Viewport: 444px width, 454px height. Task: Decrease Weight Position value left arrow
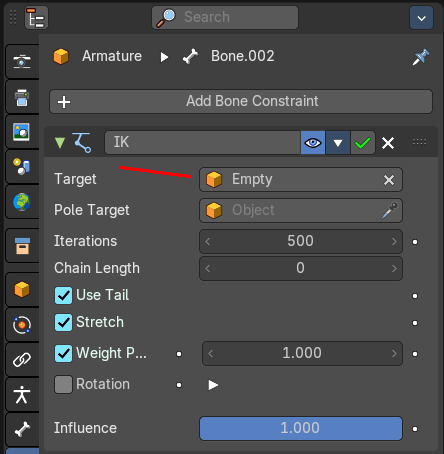click(x=210, y=354)
